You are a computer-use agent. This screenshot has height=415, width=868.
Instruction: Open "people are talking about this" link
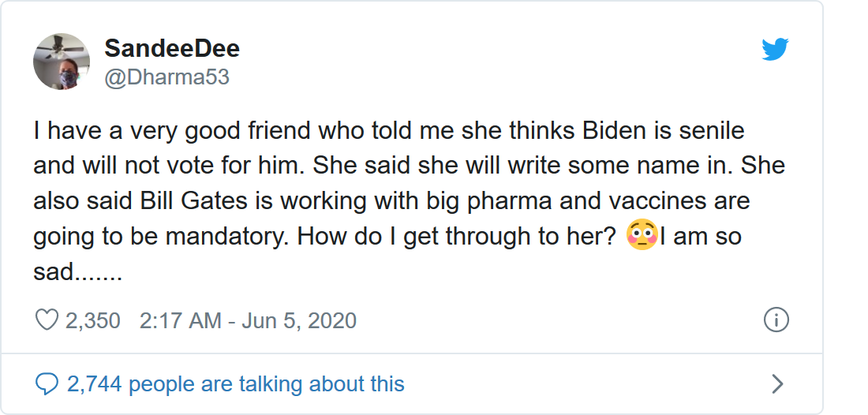(x=267, y=384)
